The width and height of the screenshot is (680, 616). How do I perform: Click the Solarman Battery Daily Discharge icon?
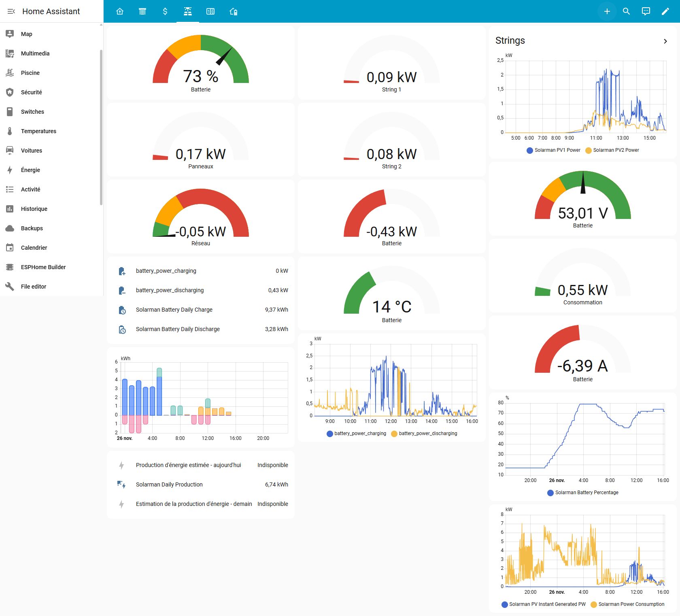point(122,329)
